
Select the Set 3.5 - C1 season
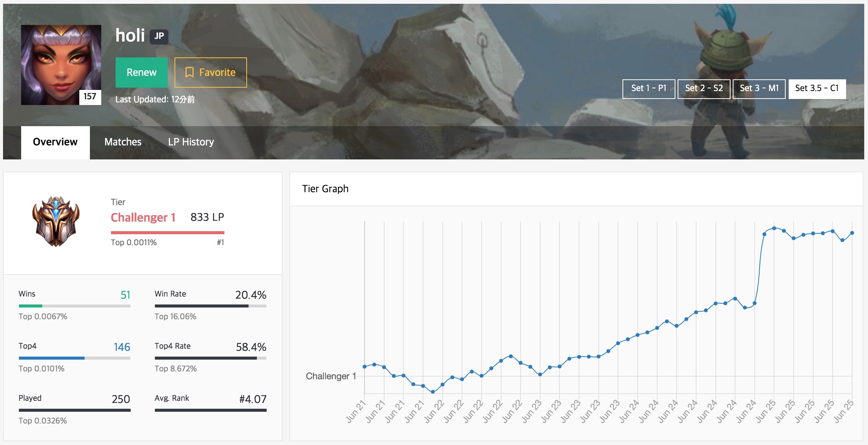pyautogui.click(x=817, y=89)
